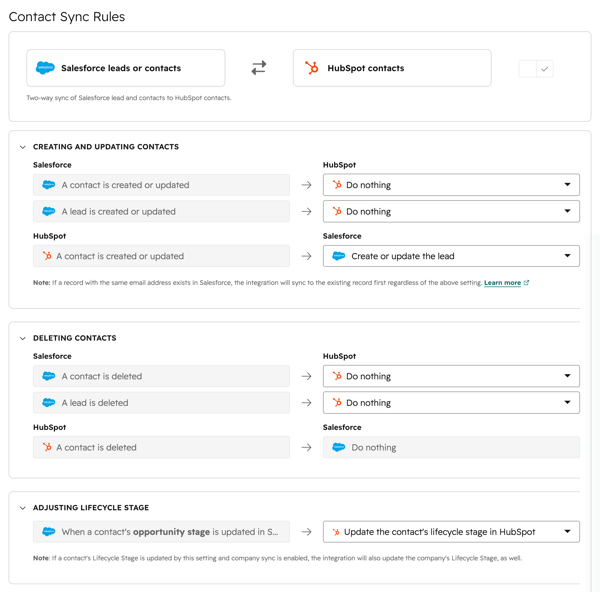
Task: Click the two-way sync arrows icon
Action: 259,68
